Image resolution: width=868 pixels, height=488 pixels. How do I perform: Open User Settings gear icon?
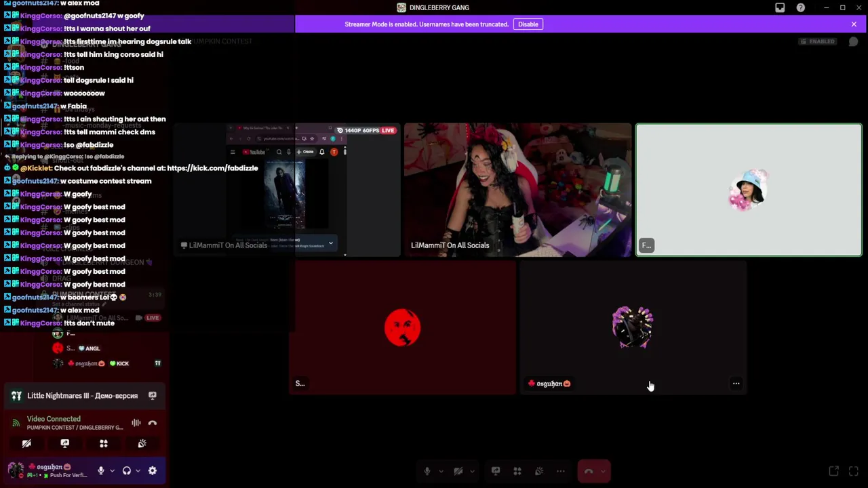(153, 470)
